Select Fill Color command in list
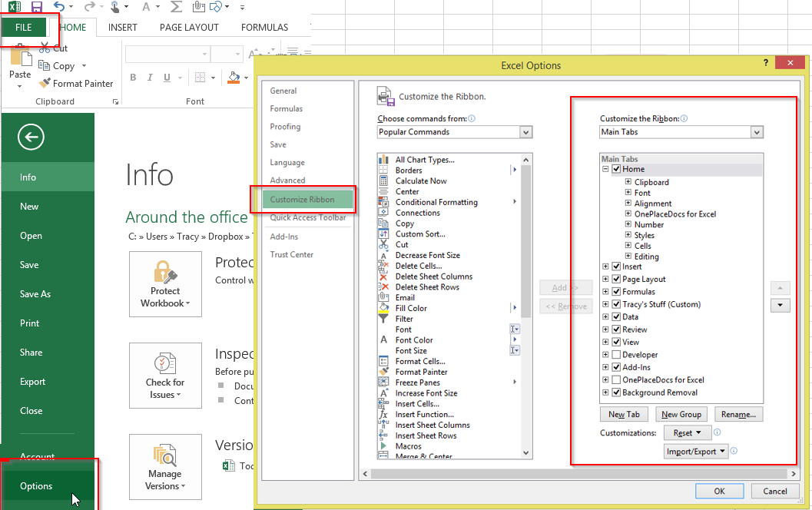 point(411,308)
